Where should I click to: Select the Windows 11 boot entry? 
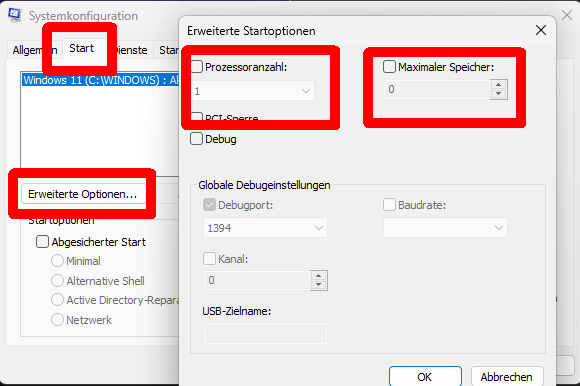click(101, 80)
